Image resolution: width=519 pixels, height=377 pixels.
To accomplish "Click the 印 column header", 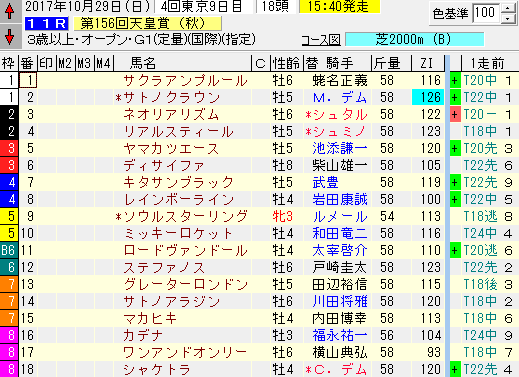I will tap(47, 63).
